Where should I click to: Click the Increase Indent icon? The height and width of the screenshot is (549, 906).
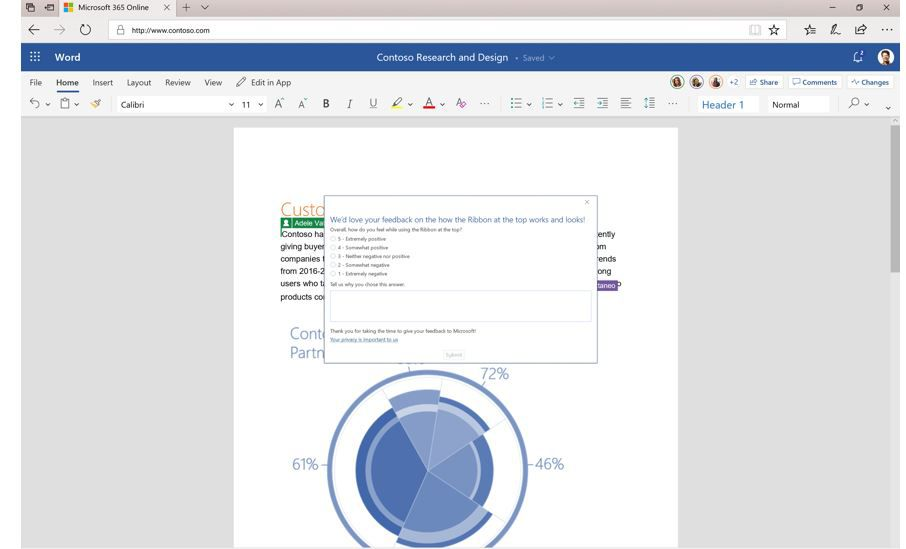click(602, 104)
